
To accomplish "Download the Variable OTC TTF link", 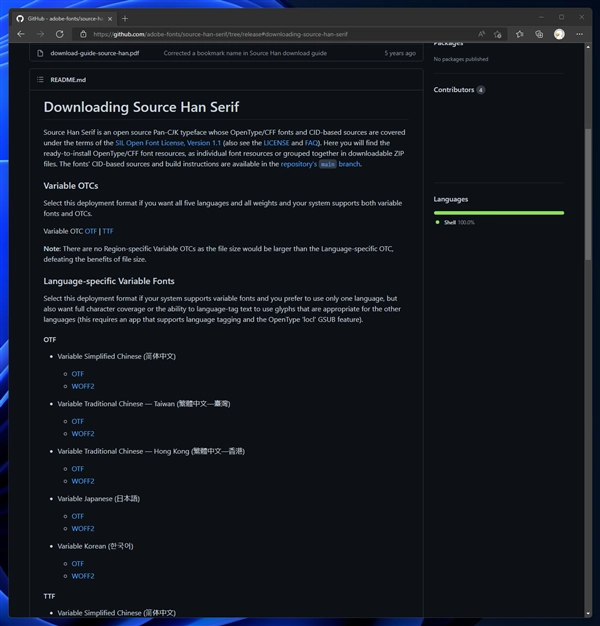I will pyautogui.click(x=108, y=231).
